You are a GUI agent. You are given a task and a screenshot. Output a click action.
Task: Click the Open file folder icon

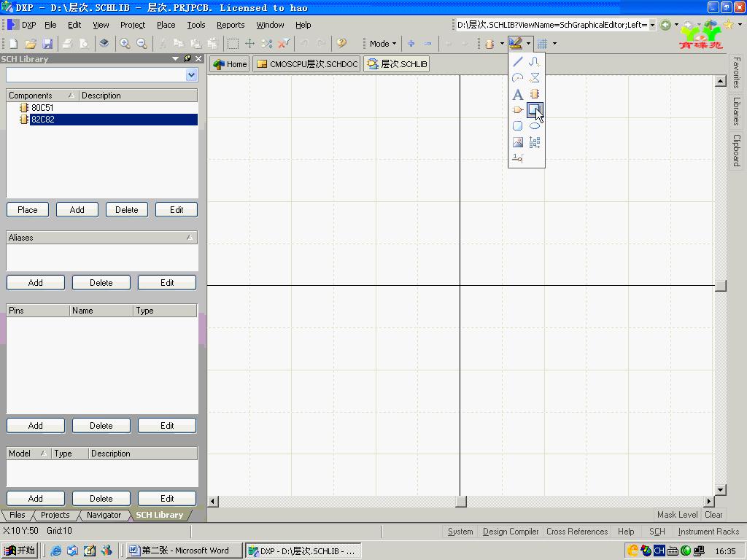[31, 44]
